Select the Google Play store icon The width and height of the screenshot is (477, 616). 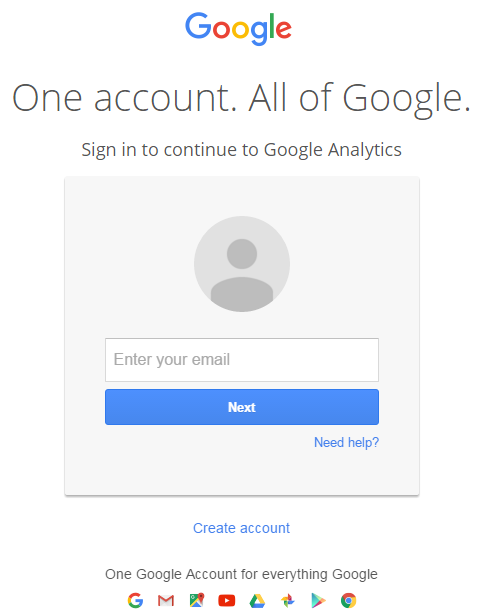coord(318,600)
